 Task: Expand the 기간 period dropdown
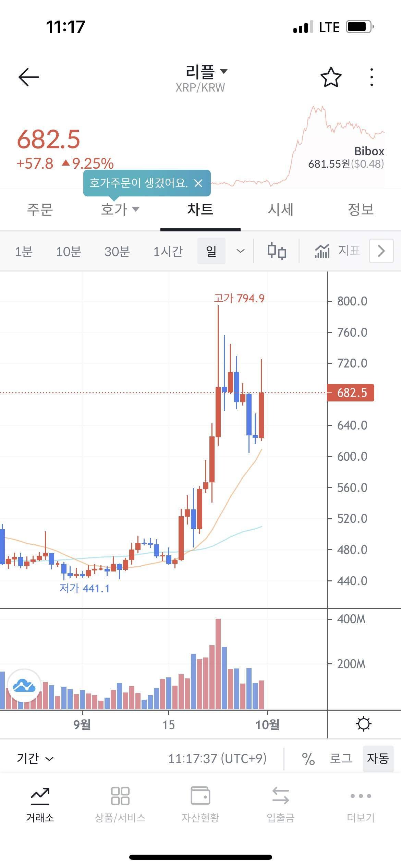(x=35, y=759)
